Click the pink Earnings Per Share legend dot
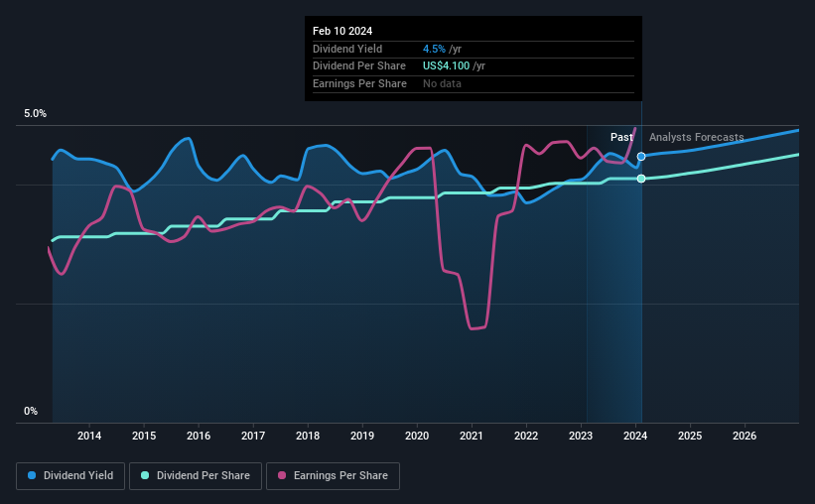The height and width of the screenshot is (504, 815). point(282,475)
